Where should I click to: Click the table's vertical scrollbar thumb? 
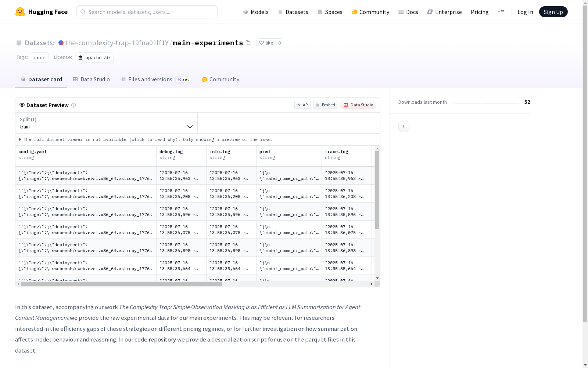point(377,190)
